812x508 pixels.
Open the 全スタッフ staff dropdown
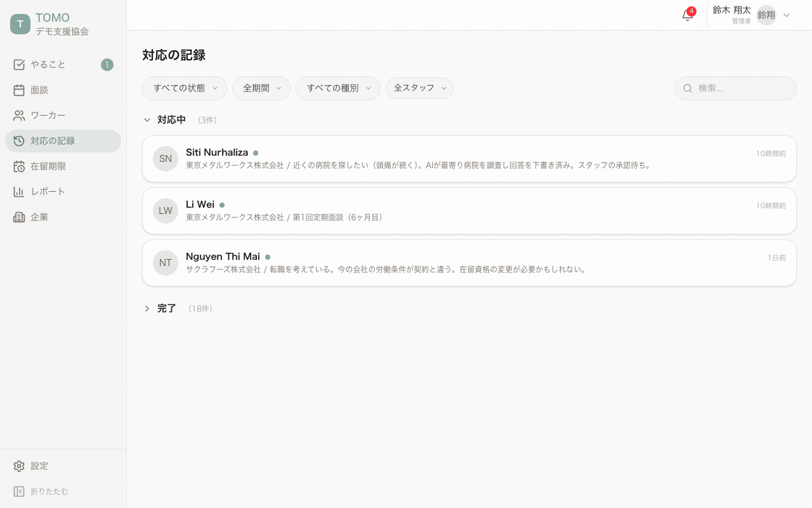(419, 88)
